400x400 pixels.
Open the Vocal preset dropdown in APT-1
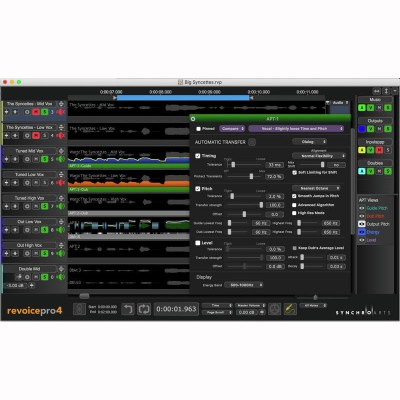pos(296,129)
